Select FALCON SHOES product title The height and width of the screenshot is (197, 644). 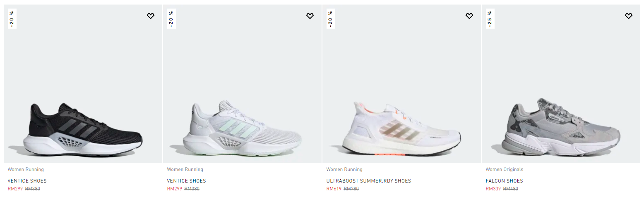(x=505, y=181)
